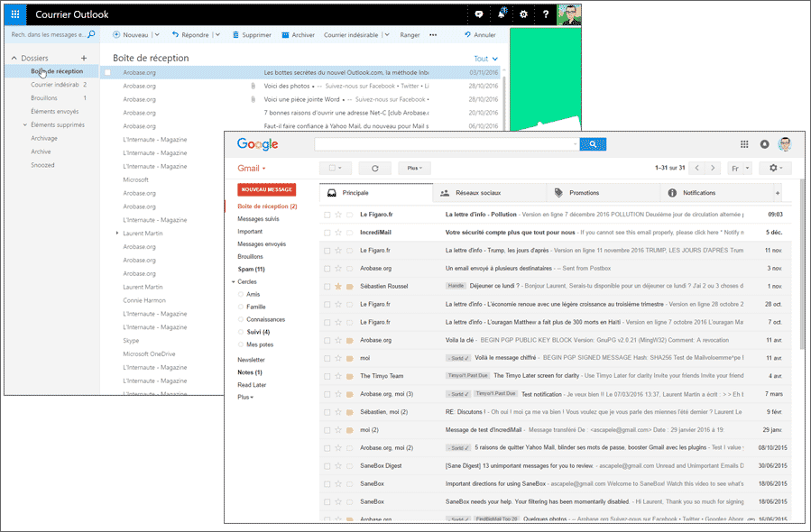Click Annuler in Outlook toolbar
This screenshot has height=532, width=811.
click(x=480, y=34)
